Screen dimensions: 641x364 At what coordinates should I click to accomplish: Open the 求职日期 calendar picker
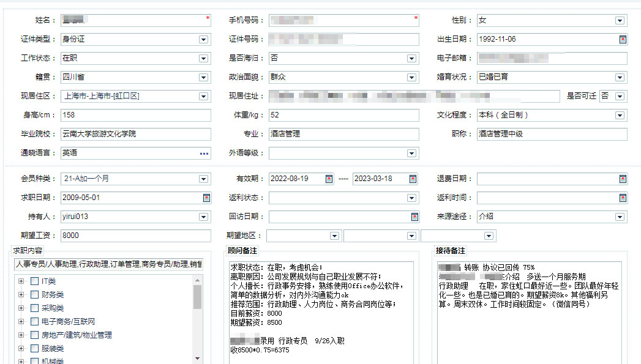tap(206, 198)
